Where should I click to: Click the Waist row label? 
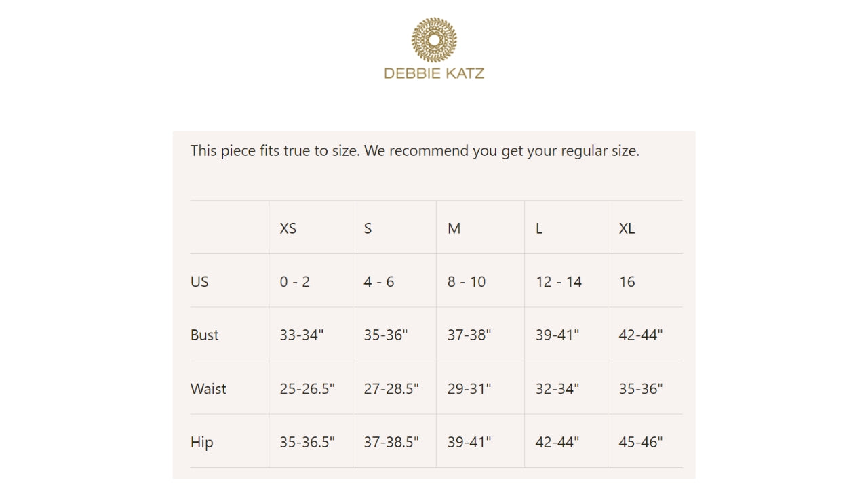pos(208,389)
